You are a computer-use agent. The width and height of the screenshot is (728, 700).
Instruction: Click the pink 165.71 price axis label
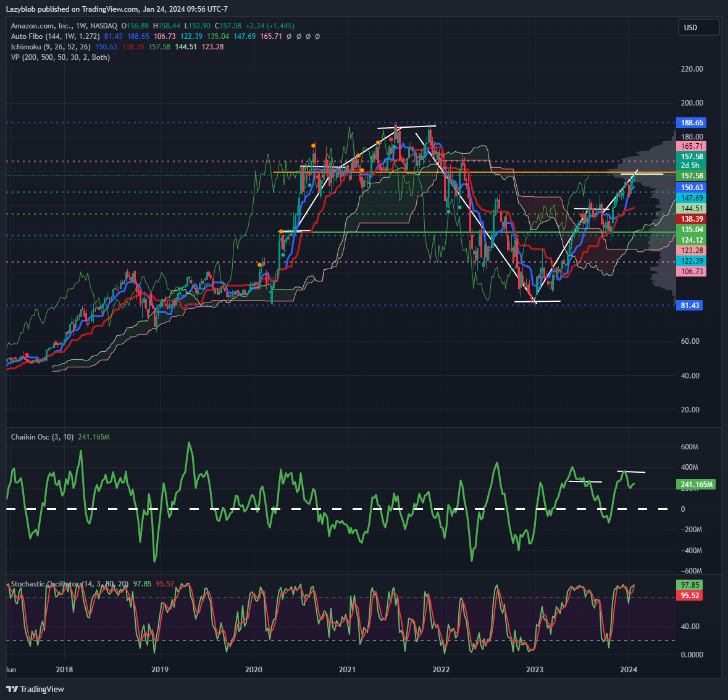[x=692, y=146]
